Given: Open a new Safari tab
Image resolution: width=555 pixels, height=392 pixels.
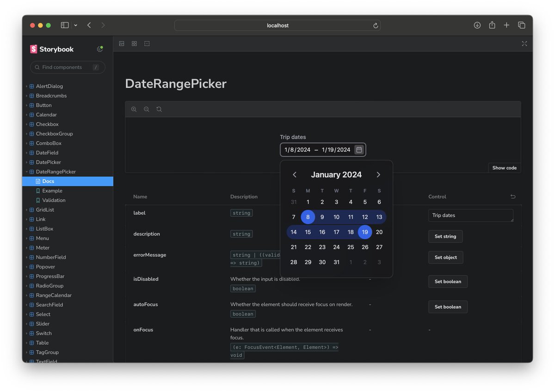Looking at the screenshot, I should [x=506, y=25].
